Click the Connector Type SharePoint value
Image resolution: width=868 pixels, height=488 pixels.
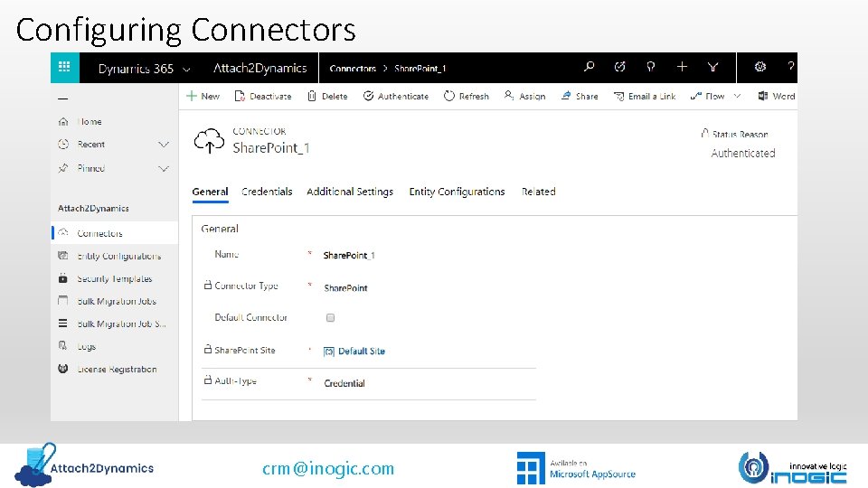pos(345,288)
